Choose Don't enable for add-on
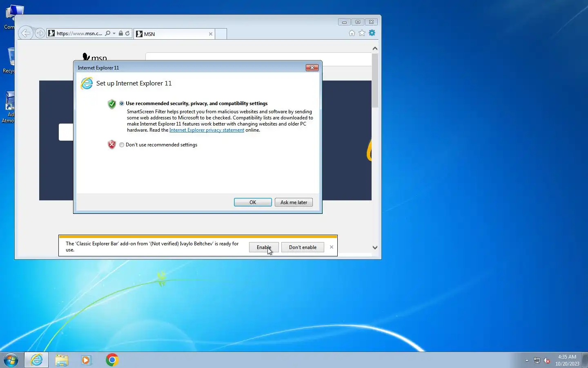This screenshot has width=588, height=368. (303, 247)
